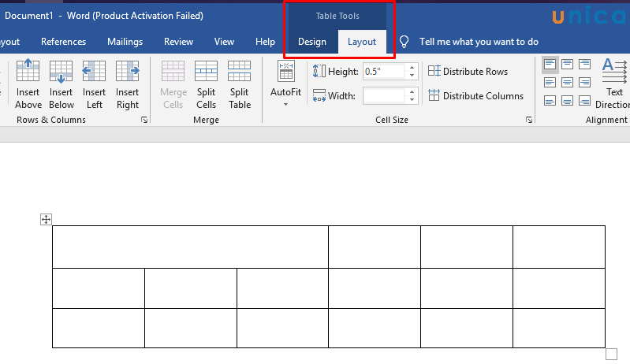Image resolution: width=630 pixels, height=364 pixels.
Task: Open the Text Direction tool
Action: click(x=613, y=83)
